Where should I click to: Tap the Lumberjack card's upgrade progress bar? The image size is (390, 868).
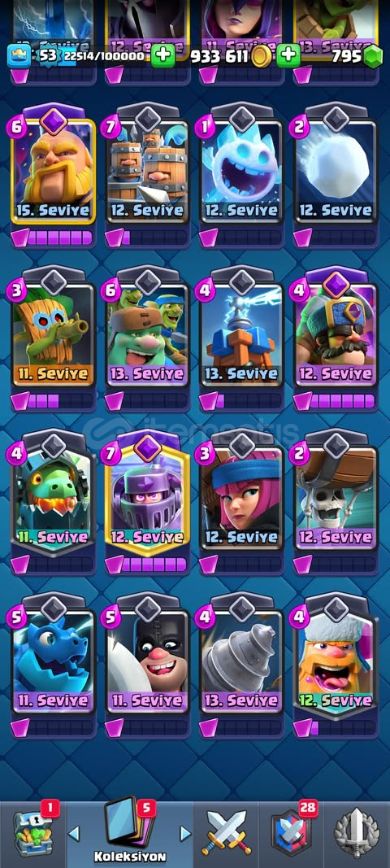coord(336,727)
